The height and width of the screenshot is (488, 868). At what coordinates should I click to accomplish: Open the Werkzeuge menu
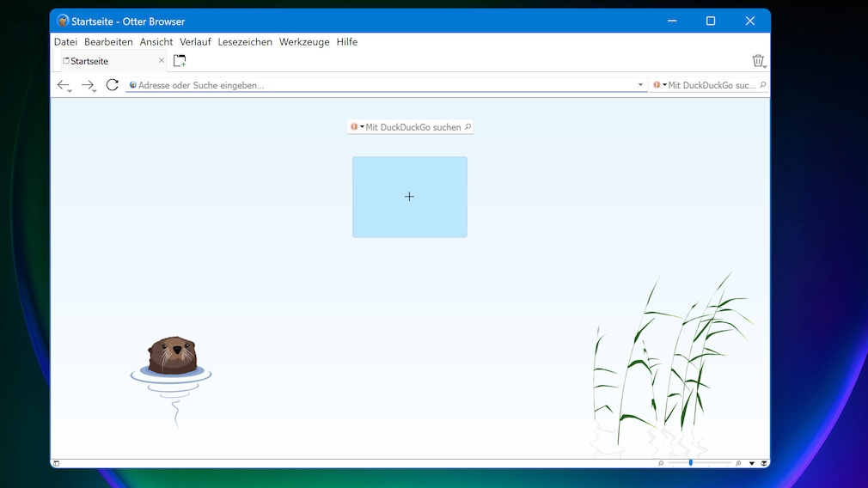[x=304, y=42]
